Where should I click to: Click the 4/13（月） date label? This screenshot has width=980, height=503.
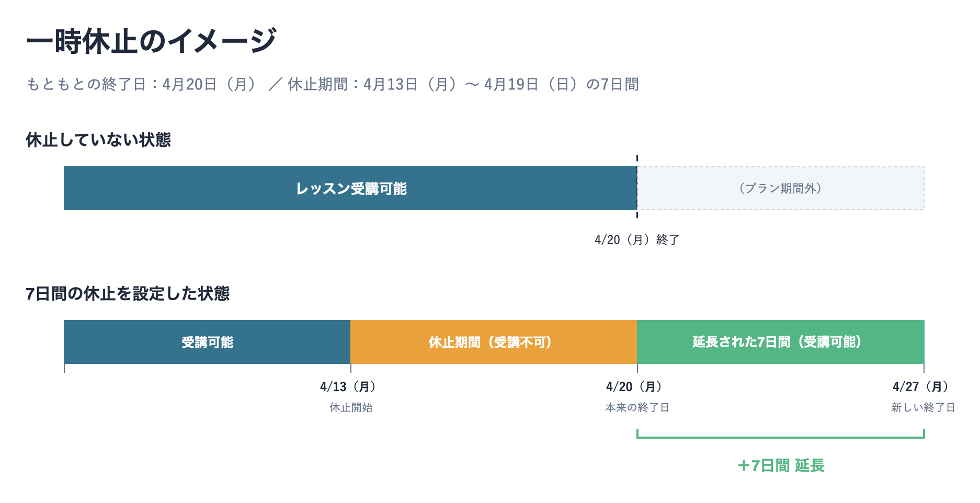[x=348, y=386]
